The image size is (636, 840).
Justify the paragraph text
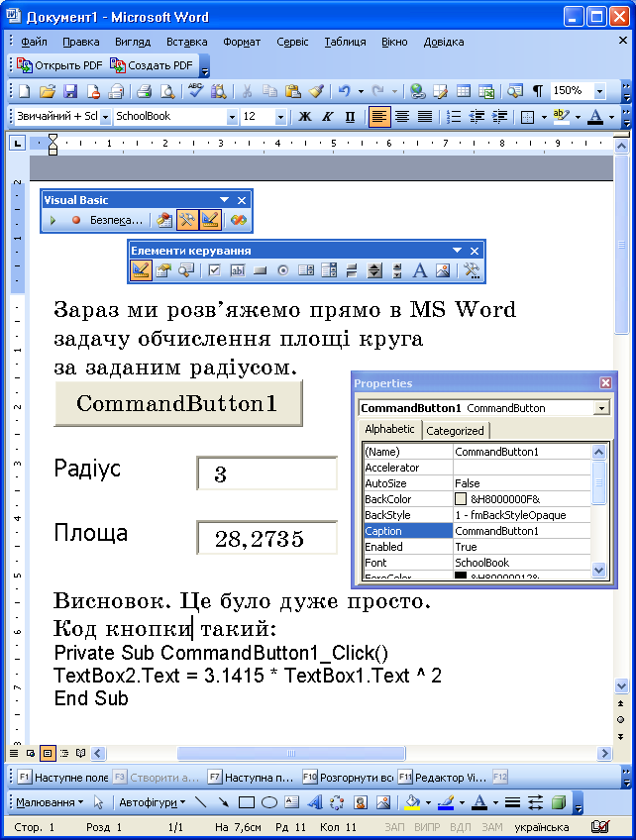tap(425, 117)
